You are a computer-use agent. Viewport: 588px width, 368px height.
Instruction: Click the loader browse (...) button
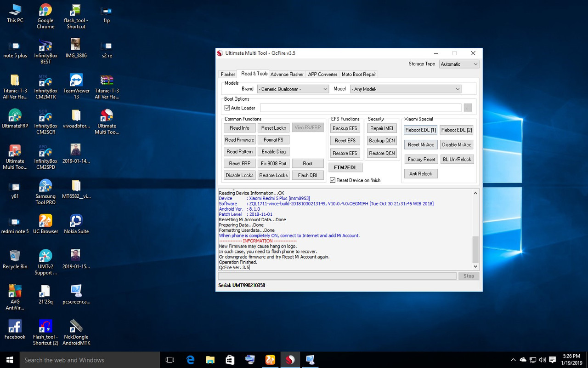[x=468, y=108]
